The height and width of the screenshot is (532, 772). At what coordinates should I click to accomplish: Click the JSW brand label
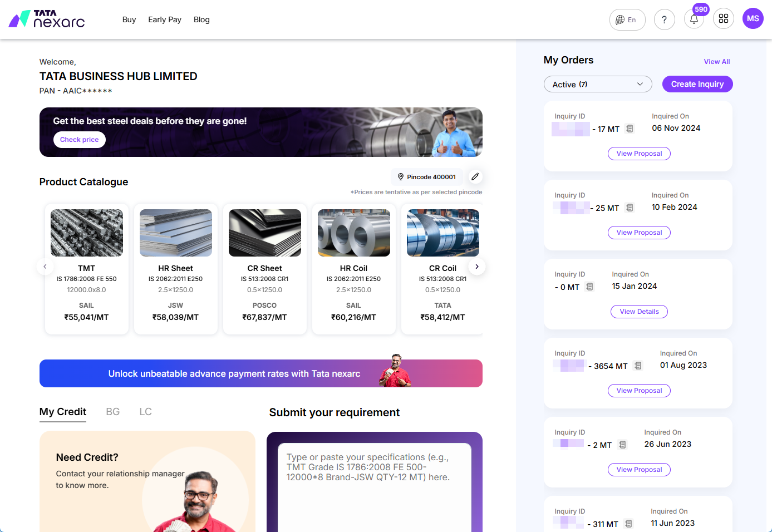tap(175, 306)
